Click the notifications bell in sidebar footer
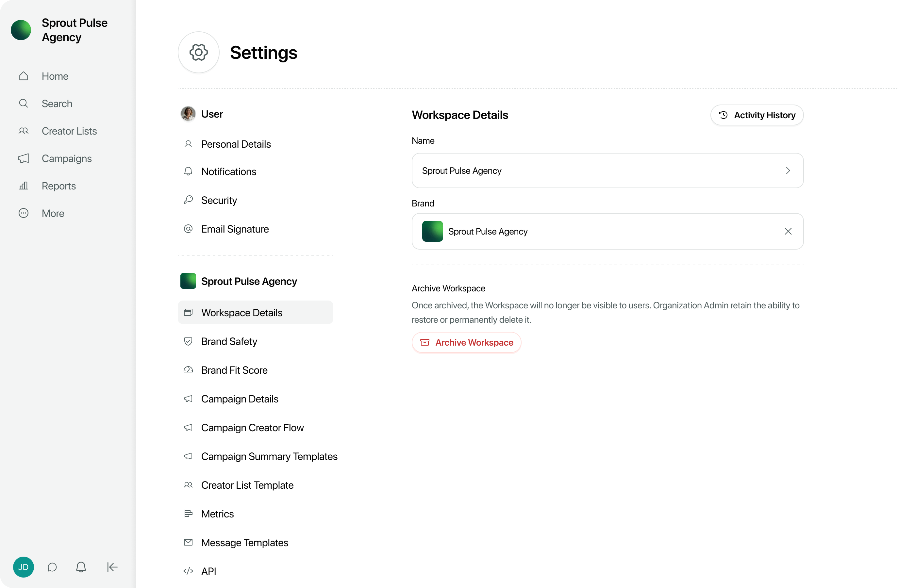 point(81,567)
